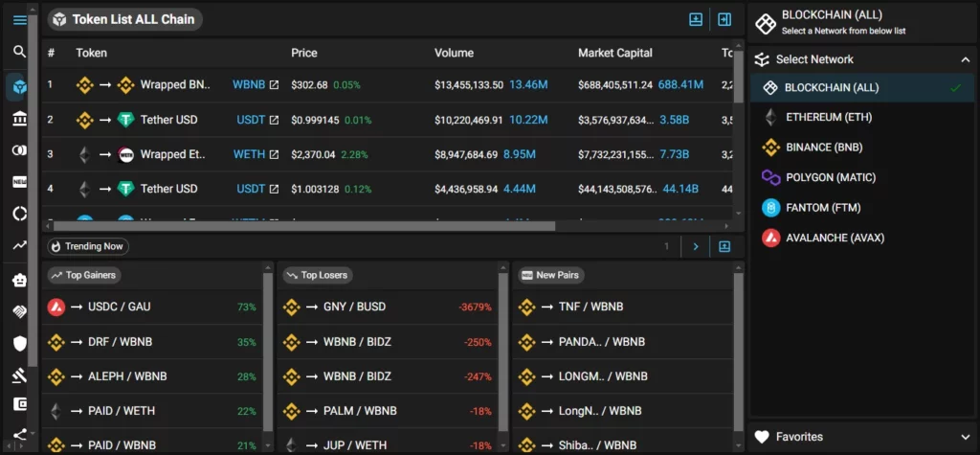
Task: Select the cube Token List sidebar icon
Action: pyautogui.click(x=20, y=86)
